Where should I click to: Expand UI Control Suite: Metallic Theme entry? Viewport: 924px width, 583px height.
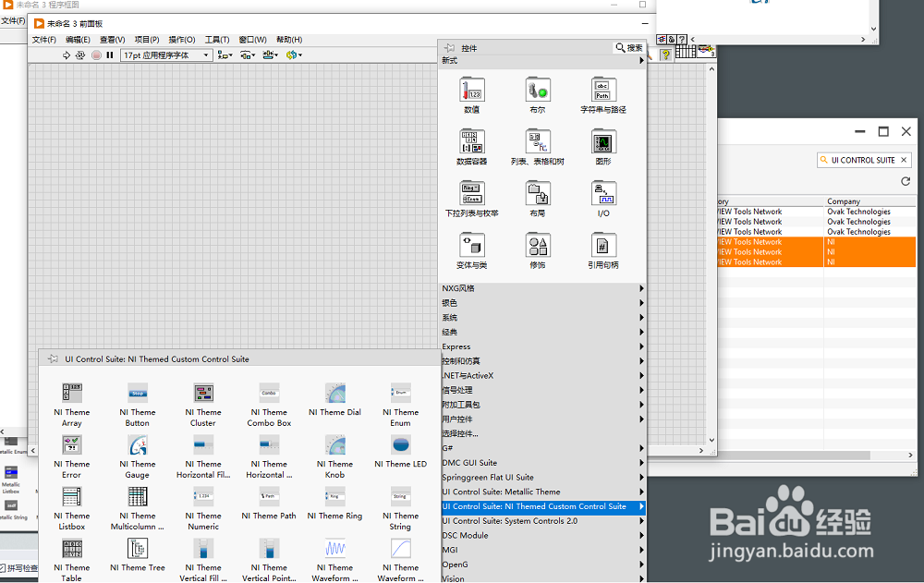coord(542,492)
